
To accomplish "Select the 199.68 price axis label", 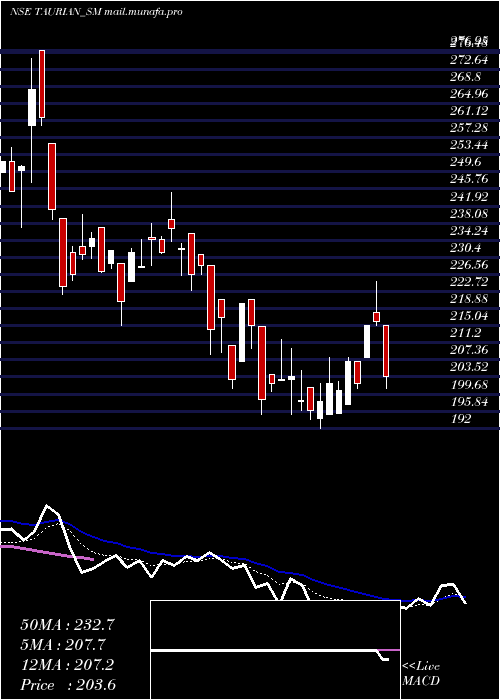I will click(x=469, y=384).
